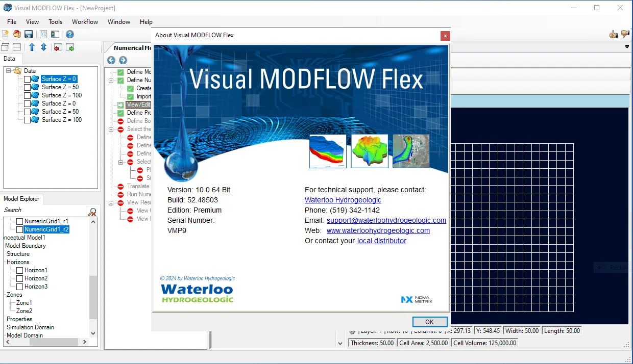
Task: Click the blue up-down double arrow icon
Action: coord(44,47)
